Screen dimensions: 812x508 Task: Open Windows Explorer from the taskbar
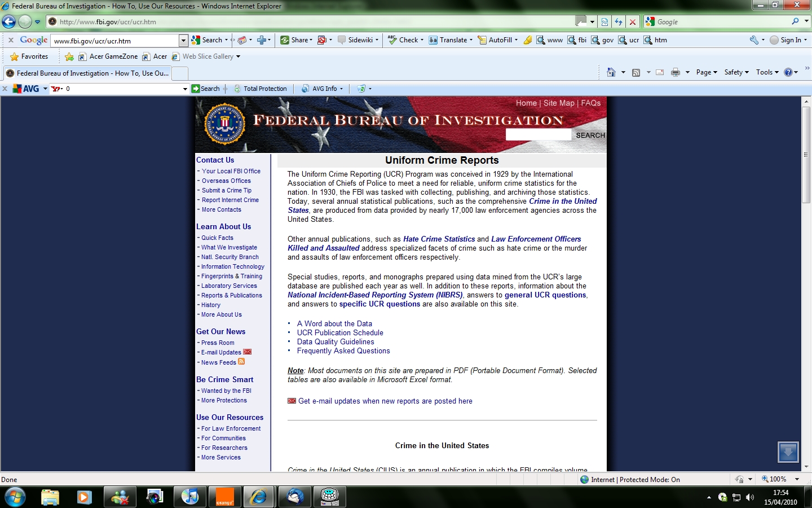tap(50, 497)
